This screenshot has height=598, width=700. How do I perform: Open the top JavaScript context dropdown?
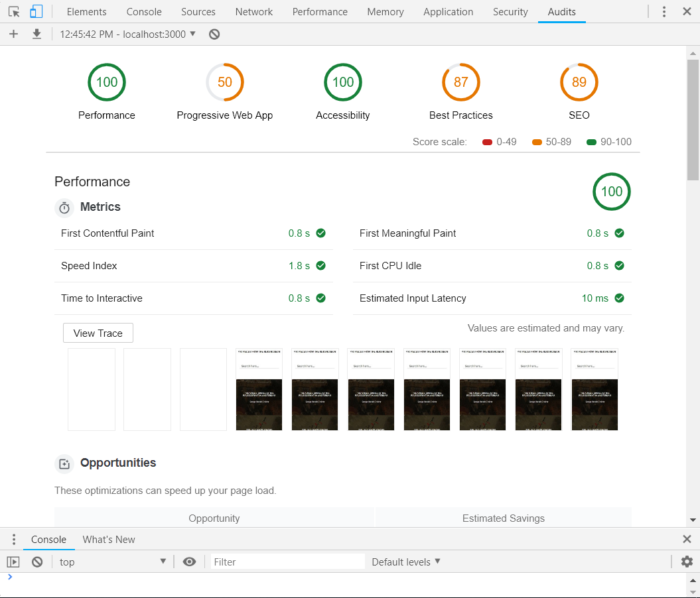(113, 562)
